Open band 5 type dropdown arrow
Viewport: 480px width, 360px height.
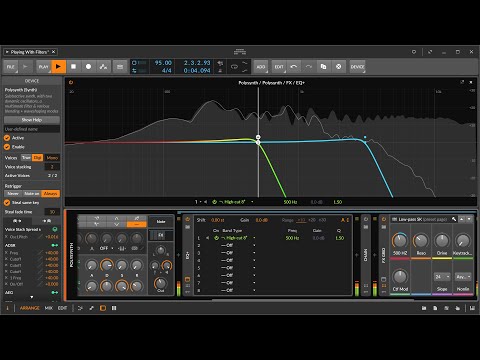pyautogui.click(x=254, y=268)
